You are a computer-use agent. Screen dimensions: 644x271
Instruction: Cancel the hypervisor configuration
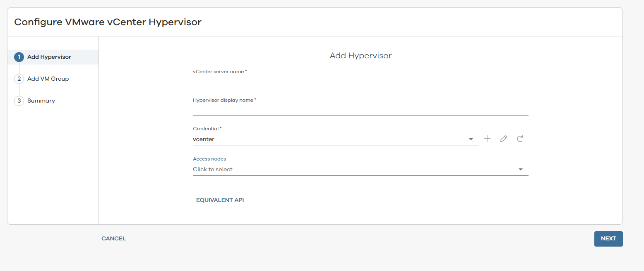113,239
